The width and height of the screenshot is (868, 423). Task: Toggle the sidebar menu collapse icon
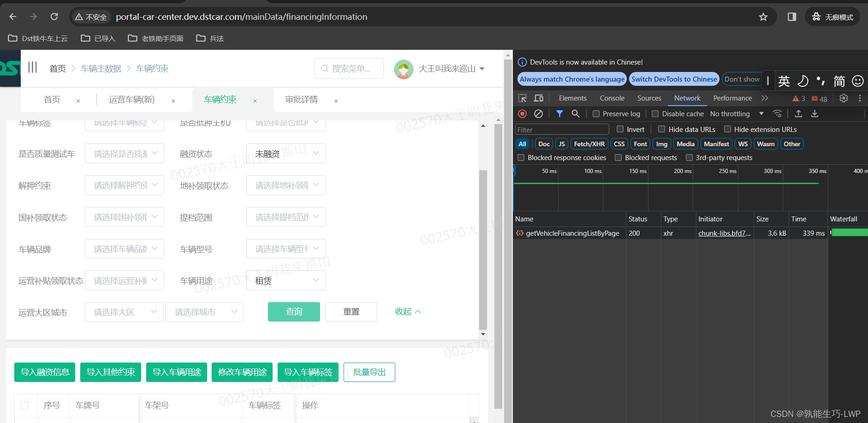pos(32,67)
